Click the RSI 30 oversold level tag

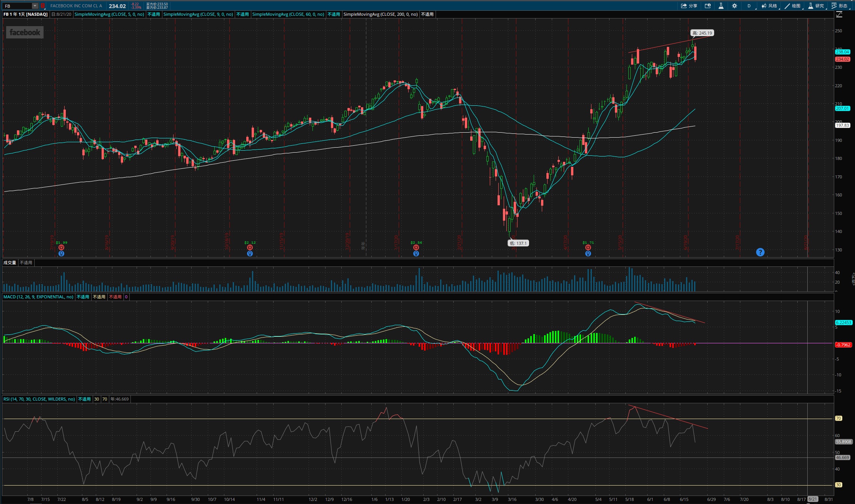coord(838,485)
